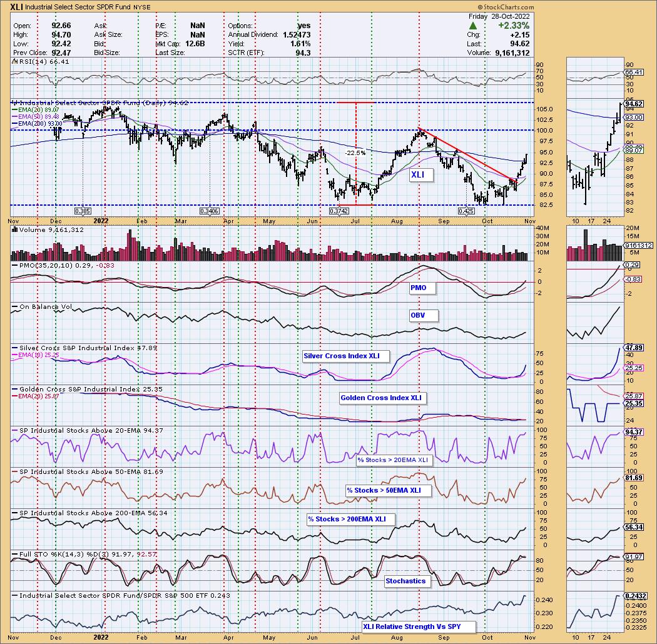The width and height of the screenshot is (657, 644).
Task: Click the 9161312 volume tag on right
Action: tap(639, 246)
